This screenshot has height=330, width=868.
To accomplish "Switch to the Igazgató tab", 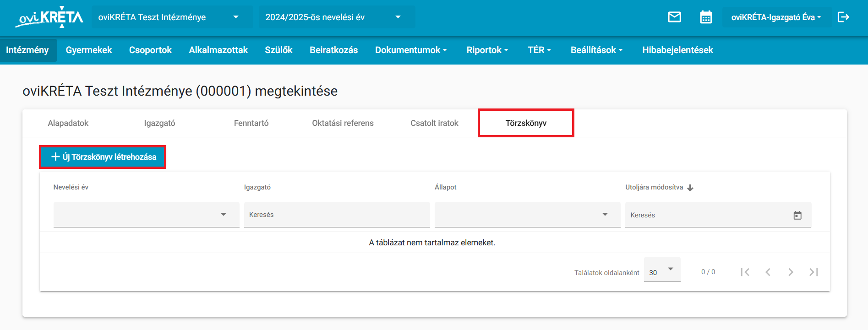I will coord(159,123).
